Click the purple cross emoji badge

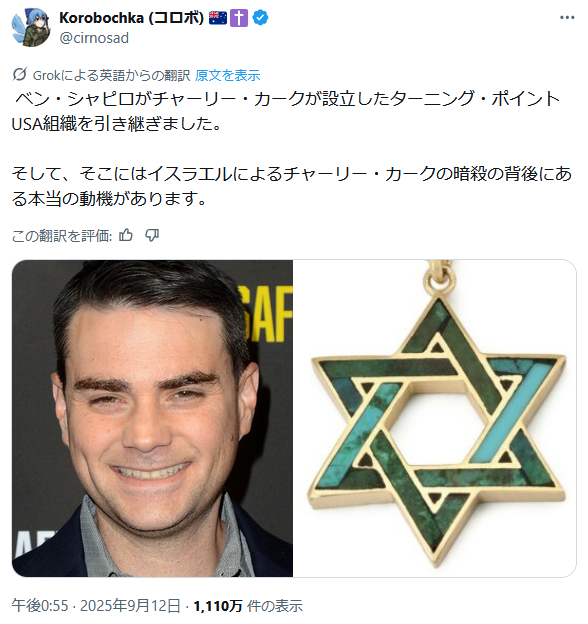pyautogui.click(x=239, y=18)
